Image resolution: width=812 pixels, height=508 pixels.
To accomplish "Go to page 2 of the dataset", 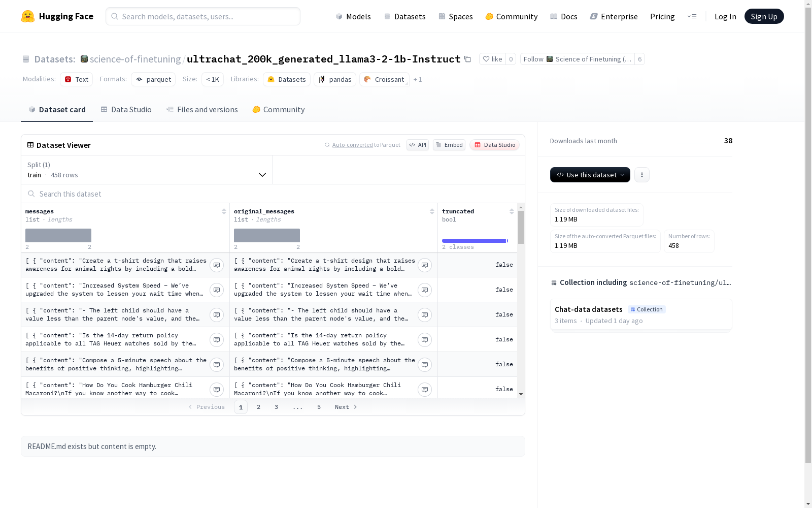I will (x=259, y=407).
